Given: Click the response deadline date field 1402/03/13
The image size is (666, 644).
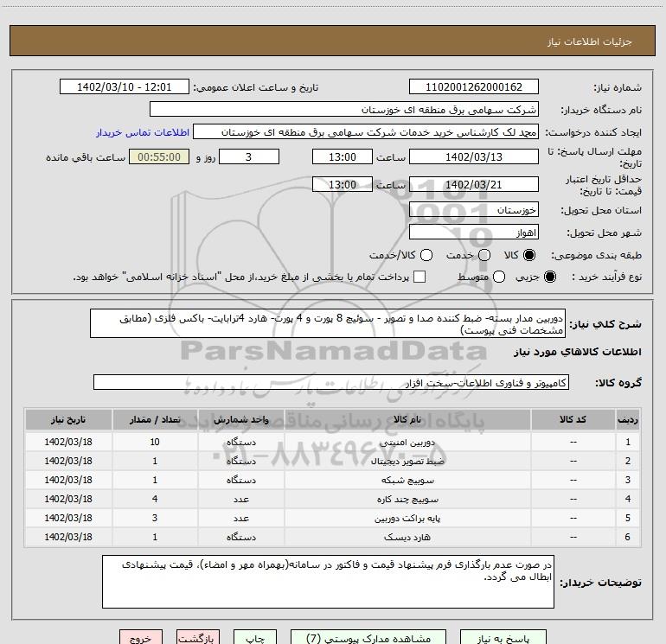Looking at the screenshot, I should [x=473, y=157].
